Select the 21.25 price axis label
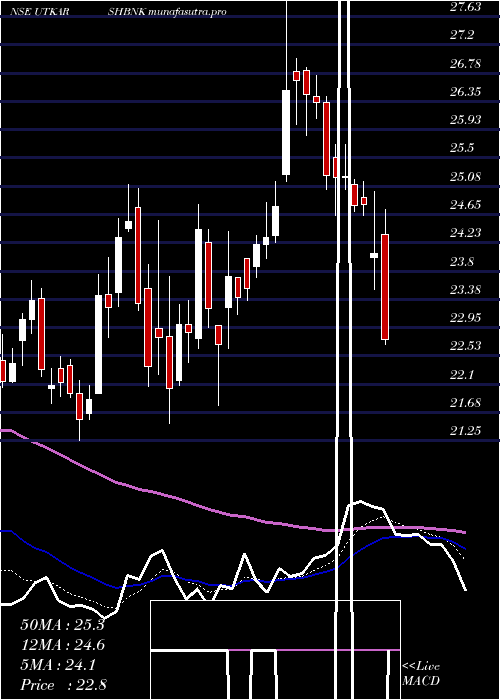This screenshot has width=500, height=700. pos(466,430)
